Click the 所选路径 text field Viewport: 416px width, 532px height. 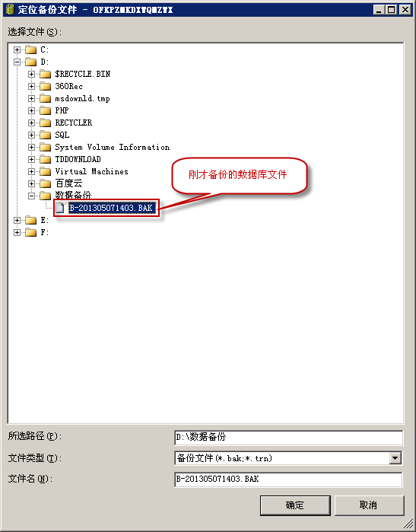click(288, 438)
